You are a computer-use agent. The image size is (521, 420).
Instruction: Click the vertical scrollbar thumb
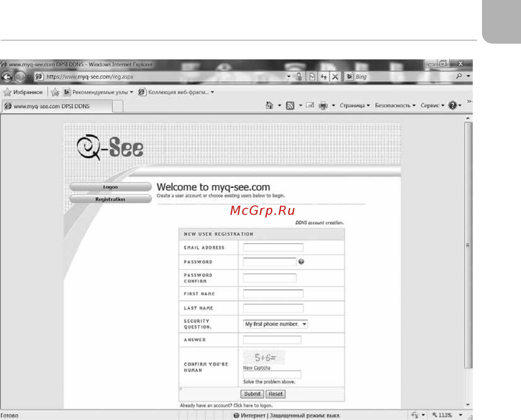point(468,245)
